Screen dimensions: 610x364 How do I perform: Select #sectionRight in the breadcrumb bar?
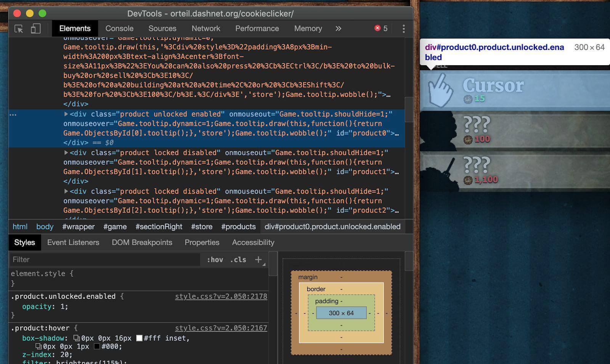(x=159, y=227)
